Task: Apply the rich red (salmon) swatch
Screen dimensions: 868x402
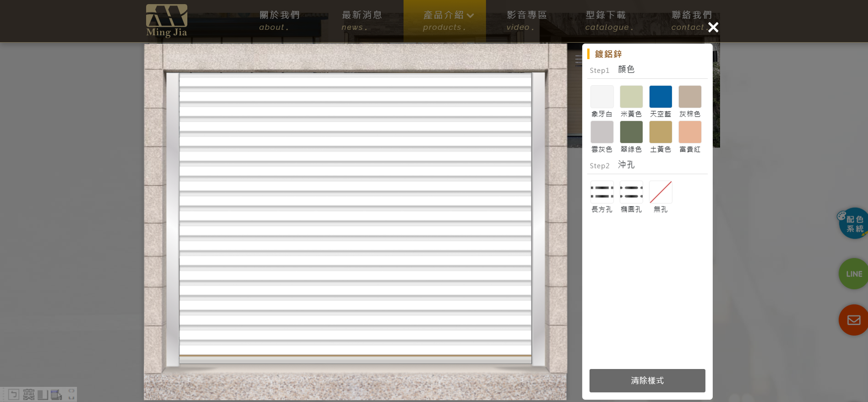Action: pos(689,132)
